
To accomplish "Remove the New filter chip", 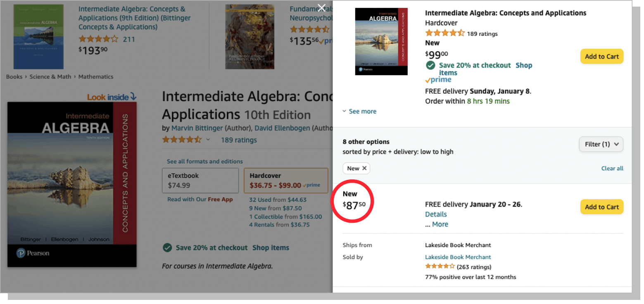I will pyautogui.click(x=364, y=168).
